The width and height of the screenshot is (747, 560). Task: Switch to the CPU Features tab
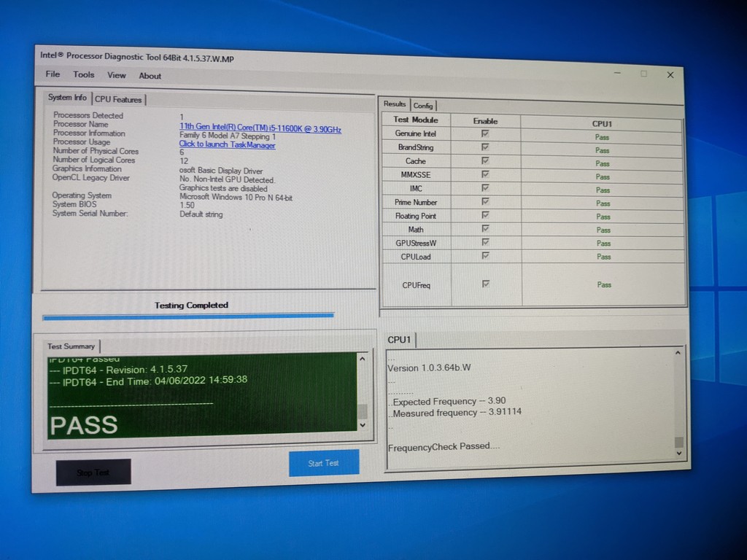(x=118, y=99)
